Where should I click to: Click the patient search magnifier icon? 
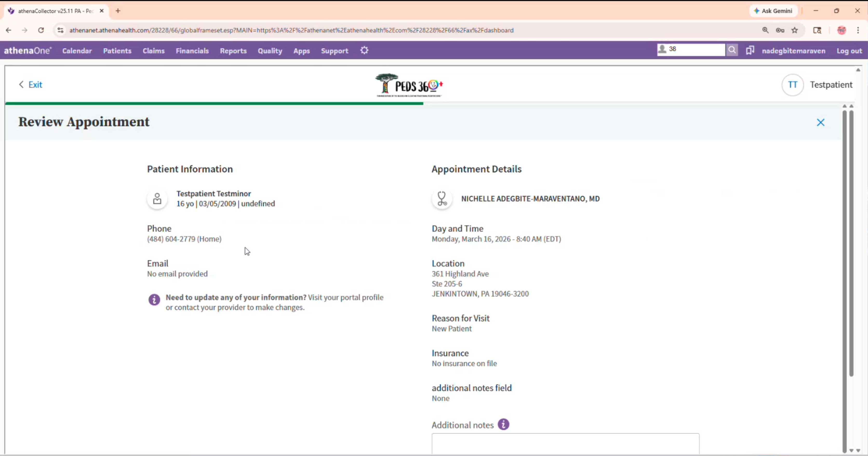(x=732, y=50)
